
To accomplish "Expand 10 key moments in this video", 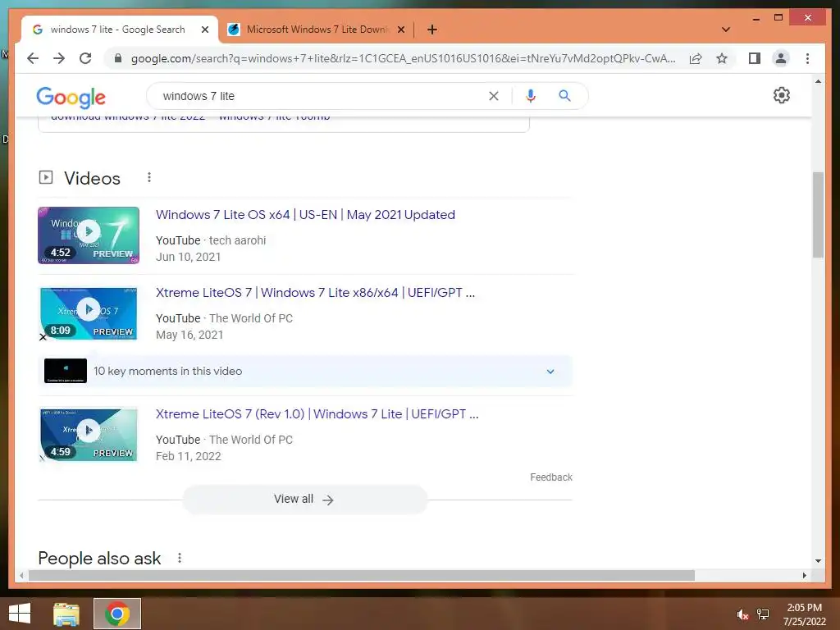I will 550,372.
